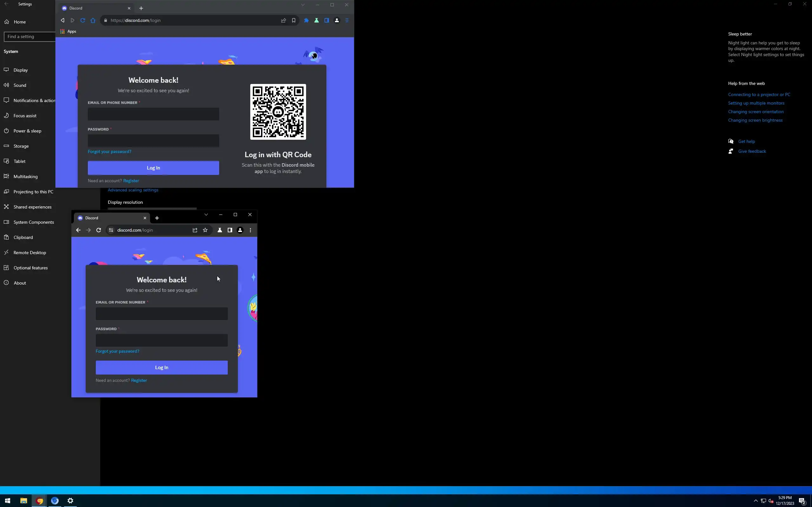The width and height of the screenshot is (812, 507).
Task: Click the blue home icon in top browser
Action: point(93,21)
